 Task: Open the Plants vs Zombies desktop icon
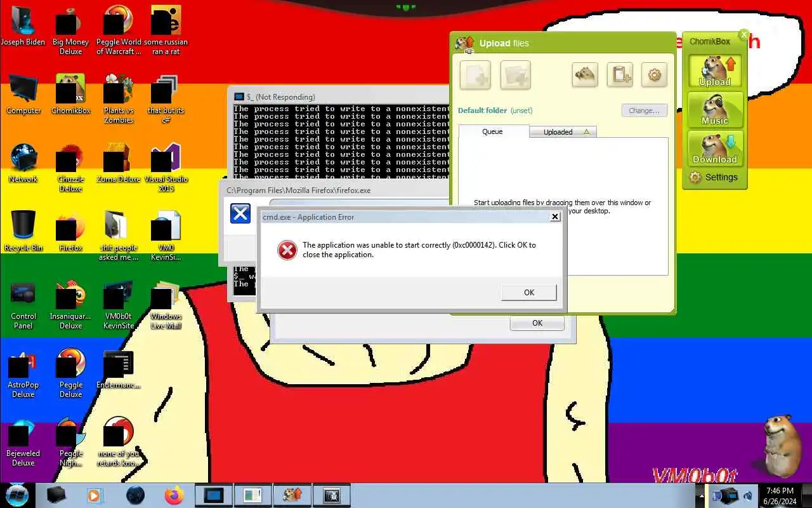point(119,99)
